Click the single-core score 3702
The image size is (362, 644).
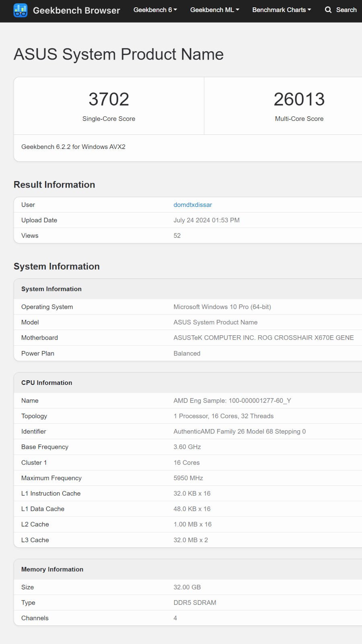(x=109, y=99)
